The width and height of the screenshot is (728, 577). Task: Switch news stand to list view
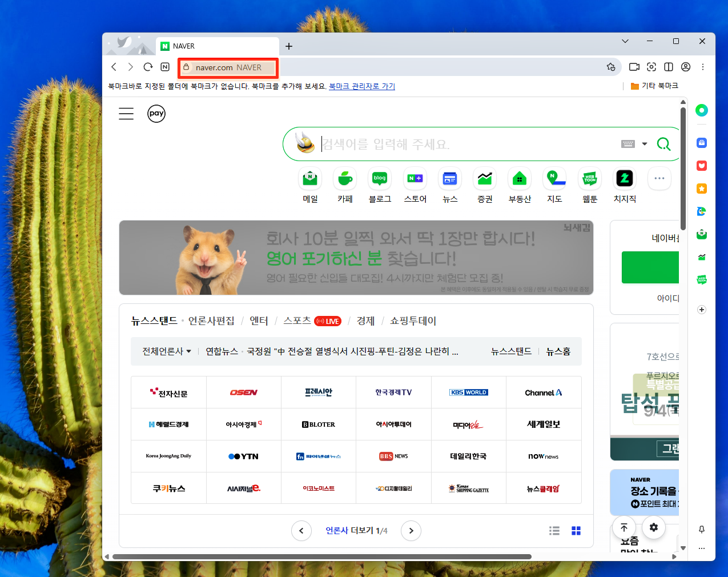[x=554, y=531]
